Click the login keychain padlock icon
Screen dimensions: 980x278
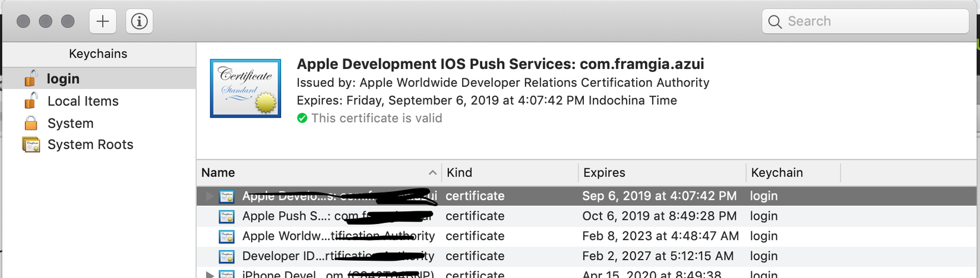coord(31,78)
